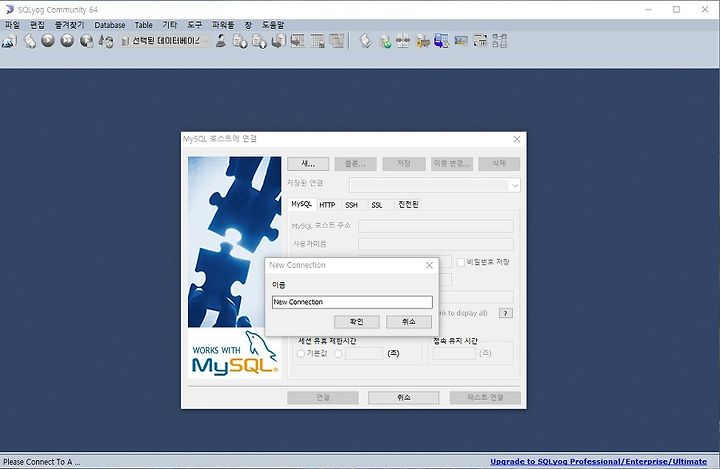Open the Database menu

click(x=110, y=25)
